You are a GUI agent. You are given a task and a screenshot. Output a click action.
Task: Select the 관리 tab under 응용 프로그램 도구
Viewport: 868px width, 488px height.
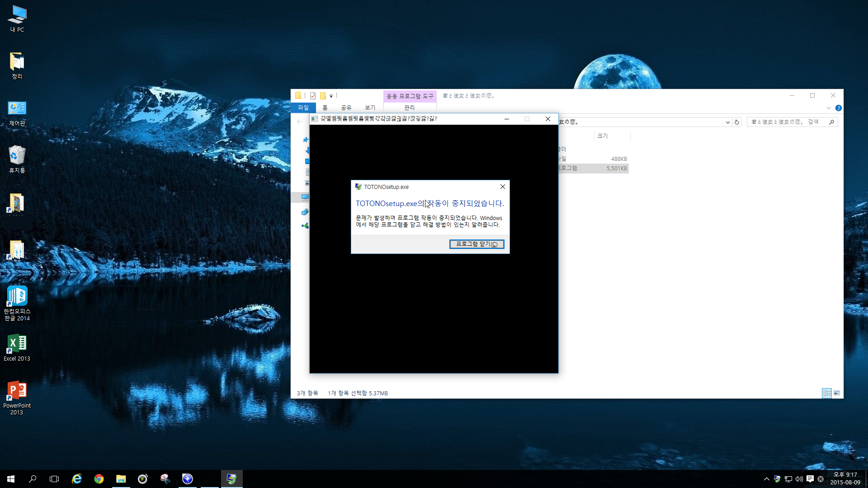(410, 108)
